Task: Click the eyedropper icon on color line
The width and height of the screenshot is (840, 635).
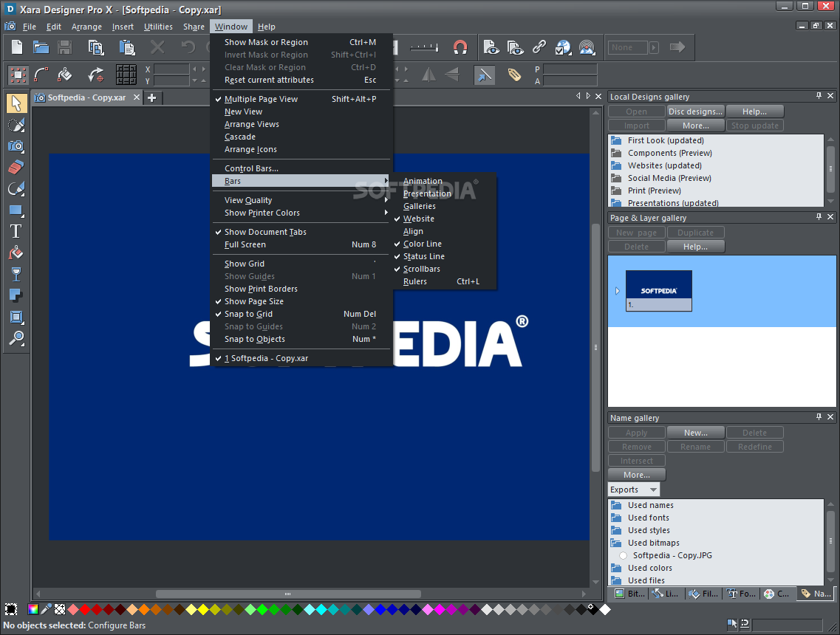Action: click(x=47, y=609)
